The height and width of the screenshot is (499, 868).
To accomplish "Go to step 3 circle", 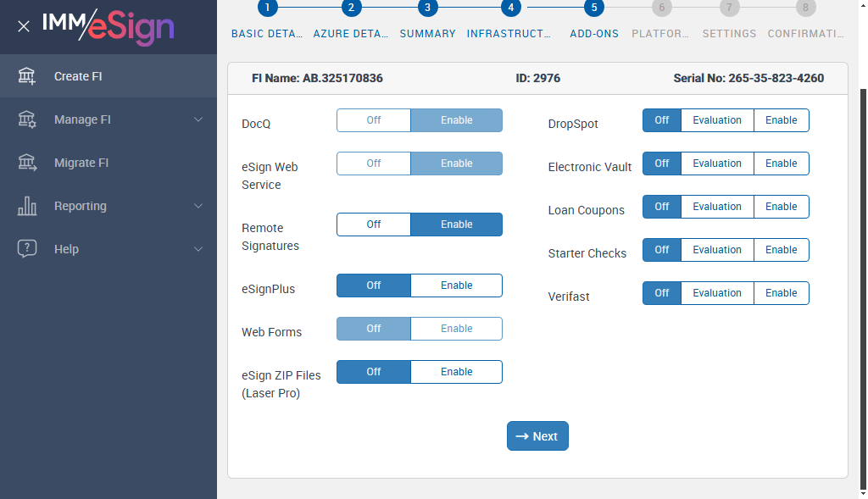I will (427, 7).
